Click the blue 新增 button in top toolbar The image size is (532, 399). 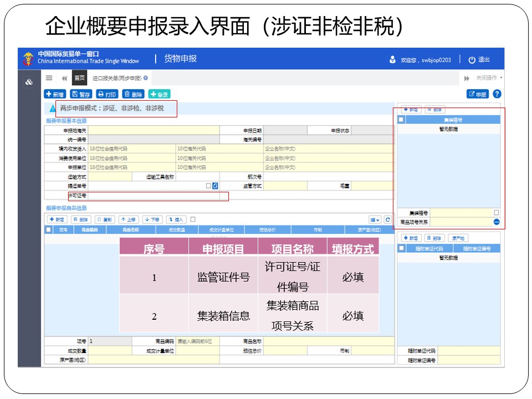55,94
